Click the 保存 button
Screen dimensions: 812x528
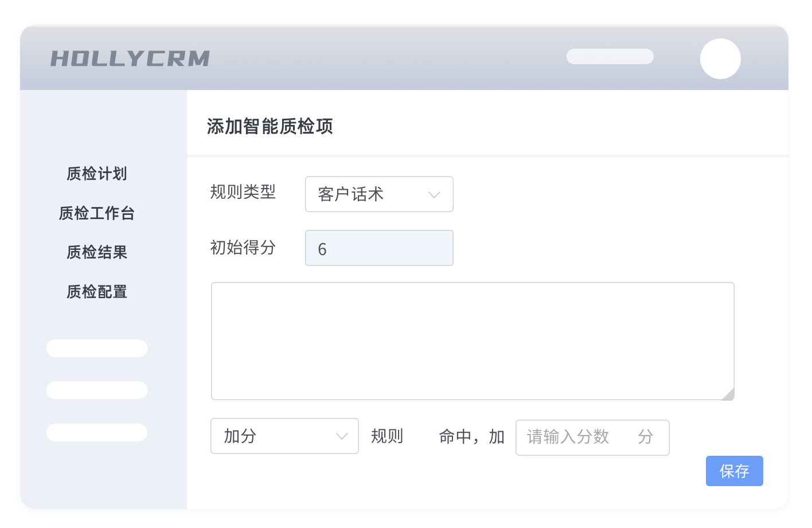tap(734, 471)
